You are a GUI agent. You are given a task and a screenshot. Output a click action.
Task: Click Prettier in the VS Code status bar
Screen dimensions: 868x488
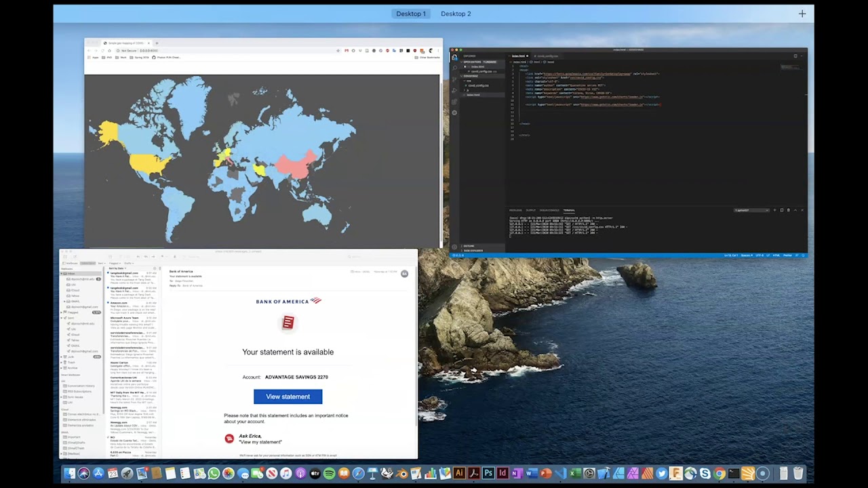tap(787, 256)
